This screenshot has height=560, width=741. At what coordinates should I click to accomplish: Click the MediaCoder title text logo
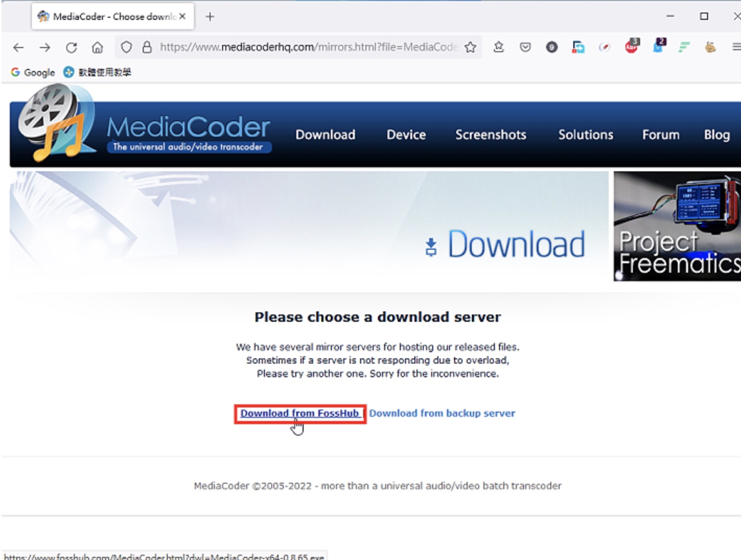[x=188, y=127]
